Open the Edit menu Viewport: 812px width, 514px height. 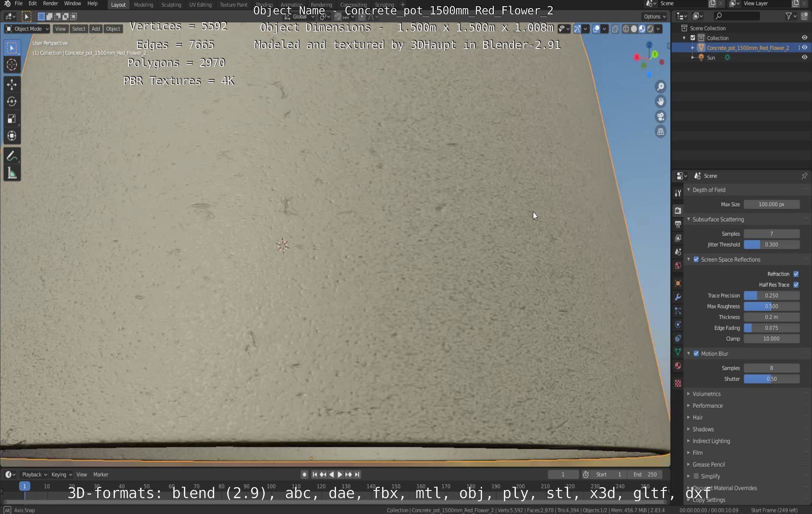coord(33,4)
